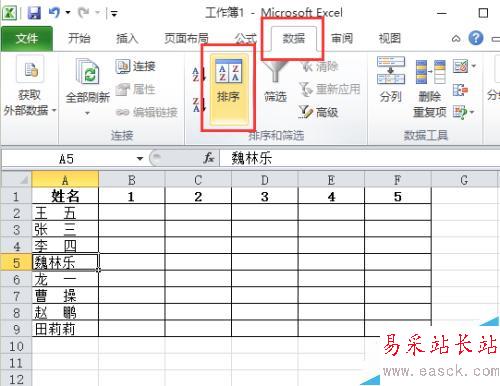The height and width of the screenshot is (386, 500).
Task: Minimize the ribbon with the caret icon
Action: click(x=456, y=39)
